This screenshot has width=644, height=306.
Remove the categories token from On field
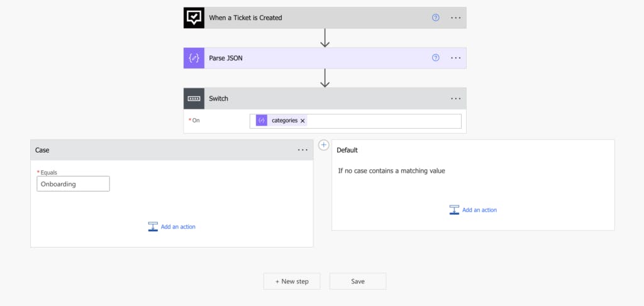303,121
